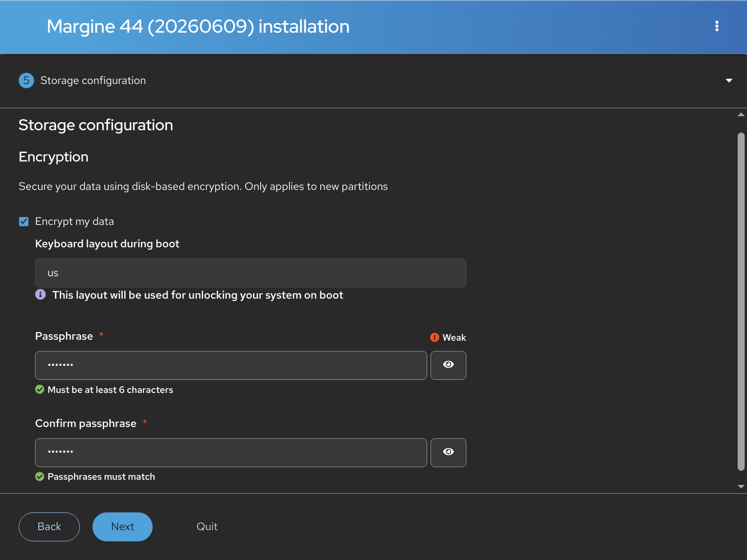Click the scrollbar up arrow
The width and height of the screenshot is (747, 560).
pyautogui.click(x=741, y=115)
